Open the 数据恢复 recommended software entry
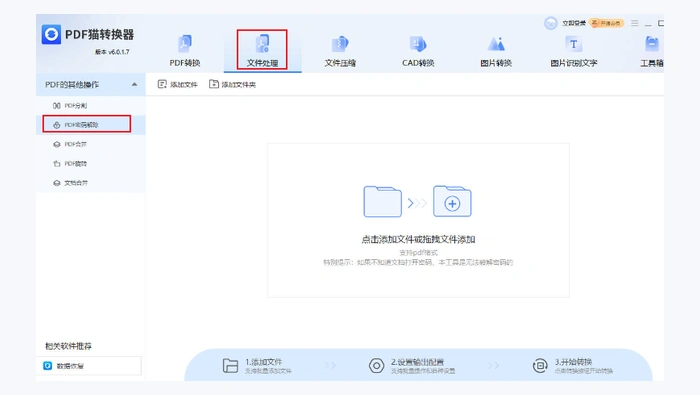Viewport: 700px width, 395px height. [89, 366]
